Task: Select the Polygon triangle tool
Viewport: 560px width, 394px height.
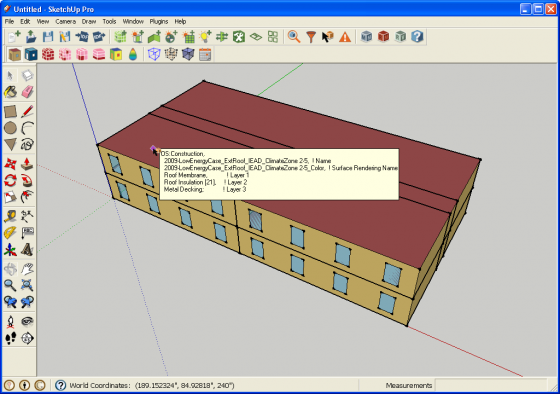Action: coord(10,144)
